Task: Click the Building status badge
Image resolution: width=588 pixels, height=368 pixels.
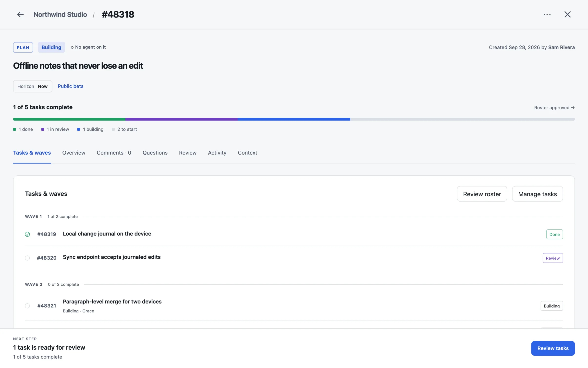Action: tap(51, 47)
